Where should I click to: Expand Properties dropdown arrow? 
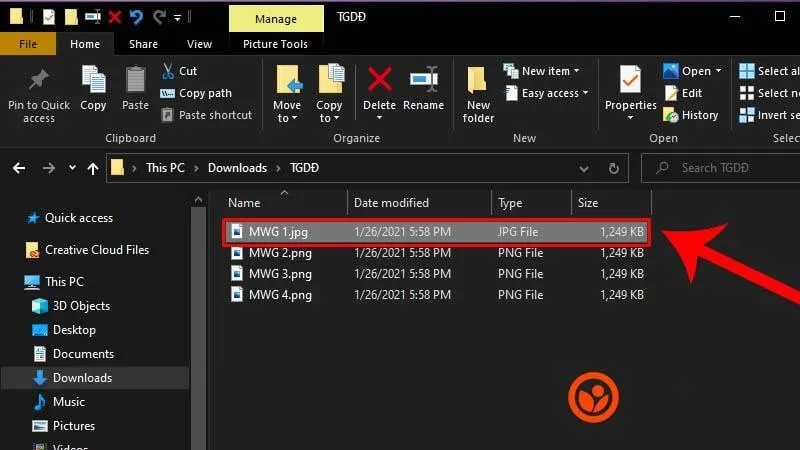click(630, 118)
